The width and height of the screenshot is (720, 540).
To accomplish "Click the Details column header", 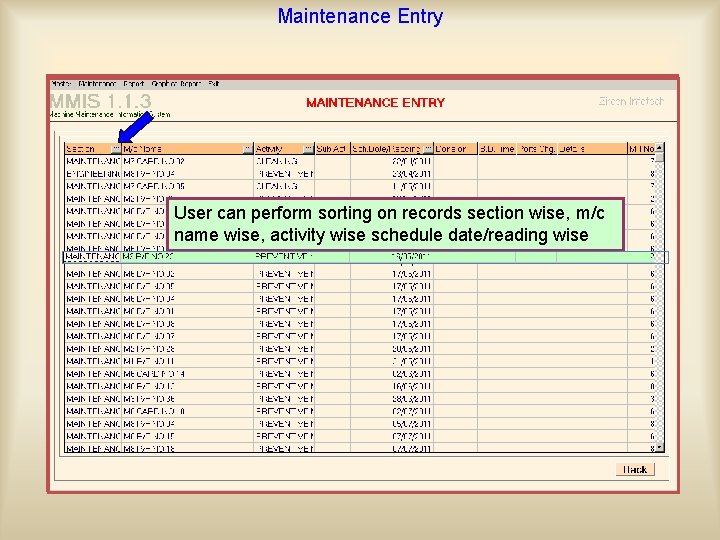I will tap(592, 149).
